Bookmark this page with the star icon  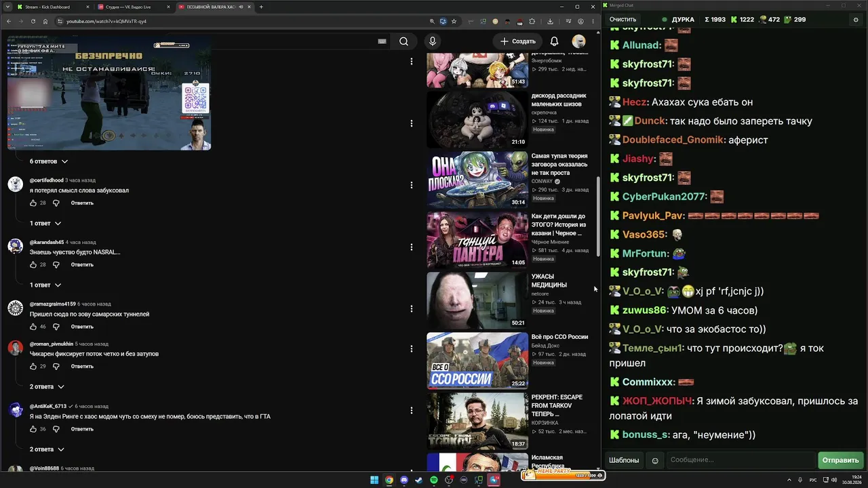point(454,21)
